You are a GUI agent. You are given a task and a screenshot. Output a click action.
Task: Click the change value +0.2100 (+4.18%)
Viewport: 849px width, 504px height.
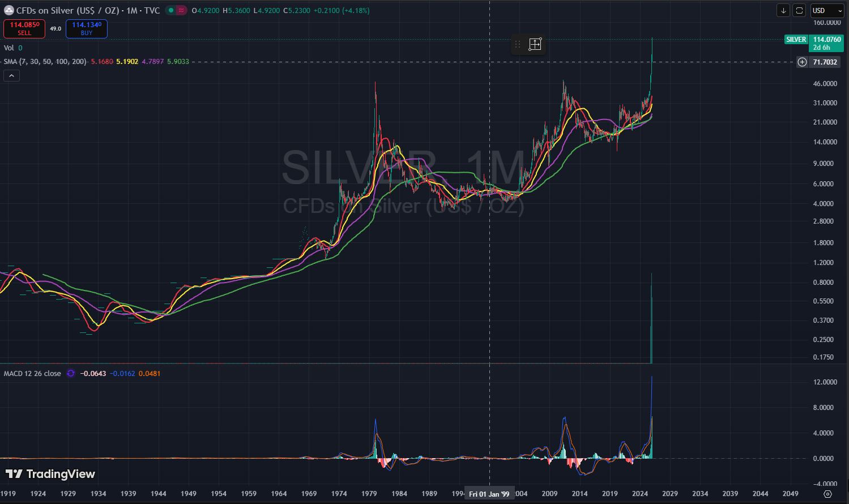point(341,10)
